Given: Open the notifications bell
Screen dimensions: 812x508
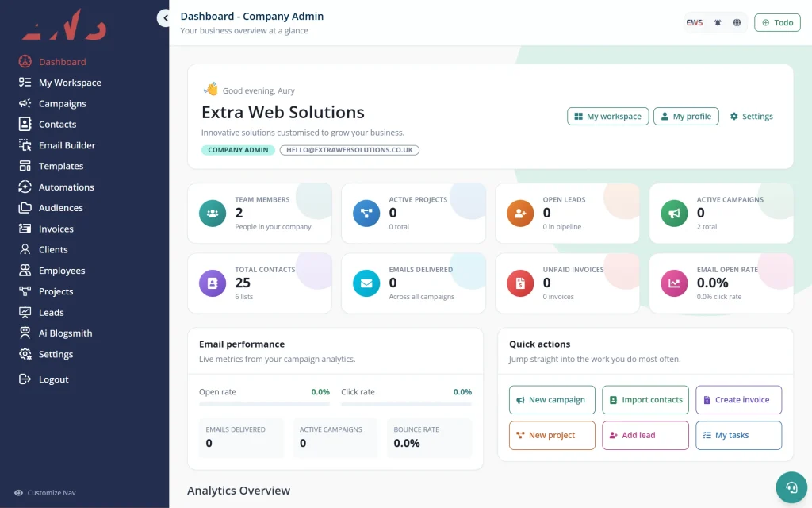Looking at the screenshot, I should (717, 23).
